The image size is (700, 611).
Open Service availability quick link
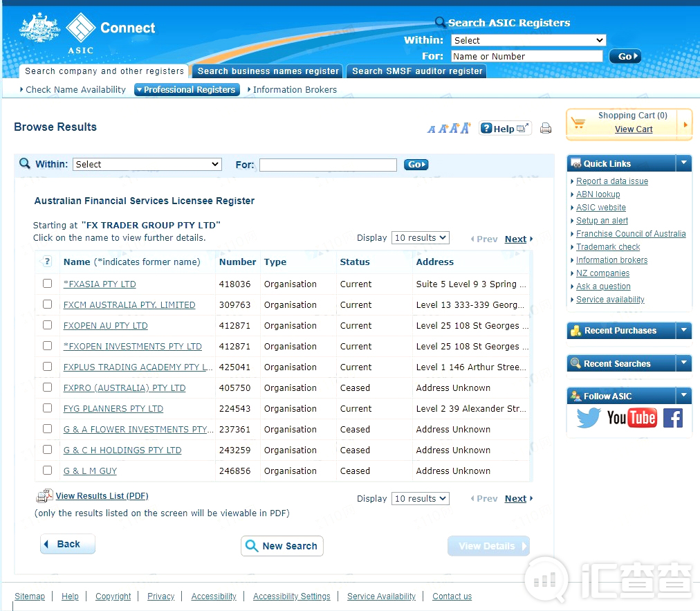click(x=610, y=299)
